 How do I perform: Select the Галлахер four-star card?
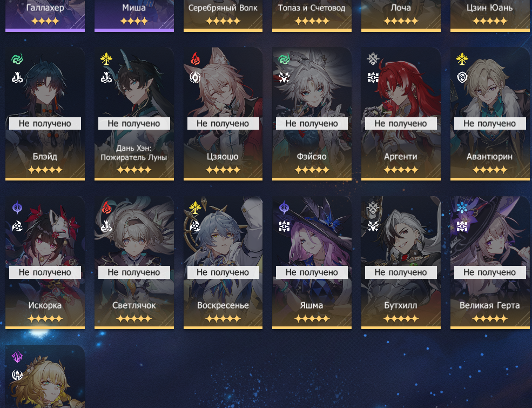pos(45,16)
